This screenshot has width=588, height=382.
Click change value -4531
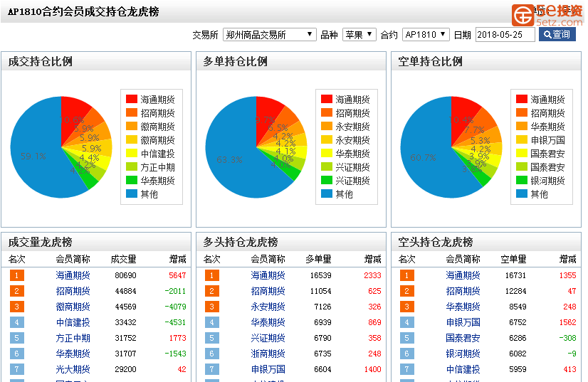coord(176,322)
